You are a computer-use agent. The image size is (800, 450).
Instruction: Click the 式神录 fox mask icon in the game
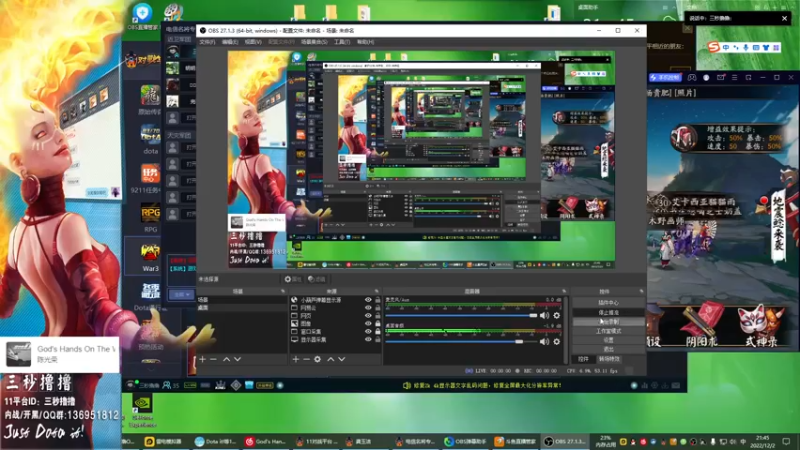[760, 326]
